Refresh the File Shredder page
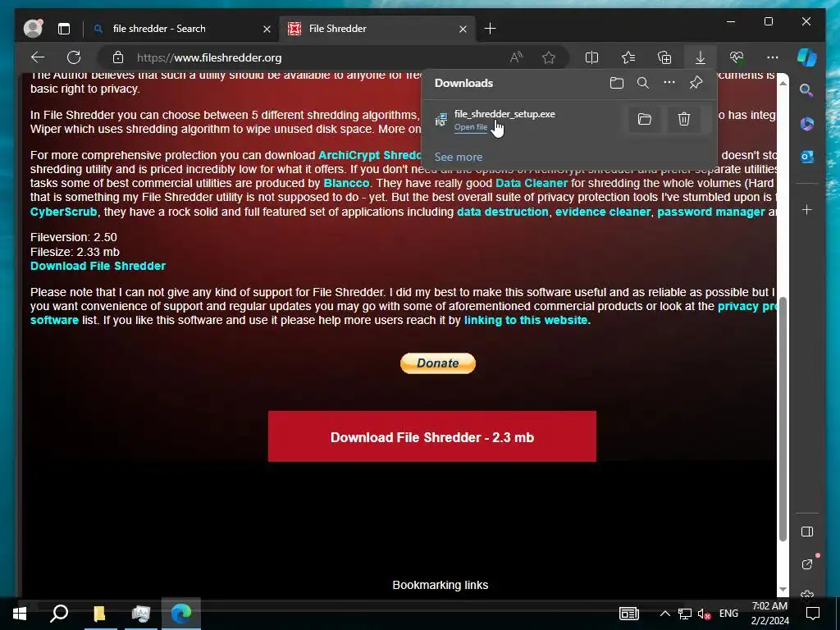 tap(74, 57)
